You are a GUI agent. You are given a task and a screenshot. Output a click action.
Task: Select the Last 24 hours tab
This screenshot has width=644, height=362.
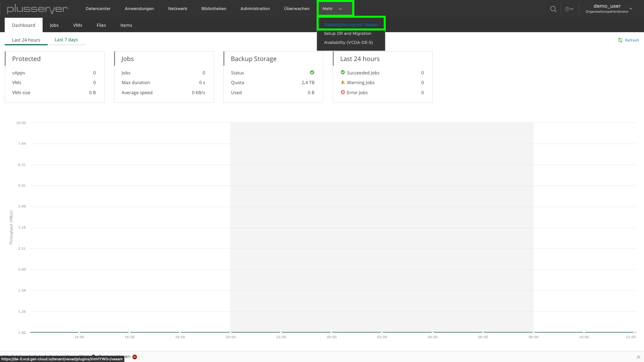pyautogui.click(x=26, y=39)
